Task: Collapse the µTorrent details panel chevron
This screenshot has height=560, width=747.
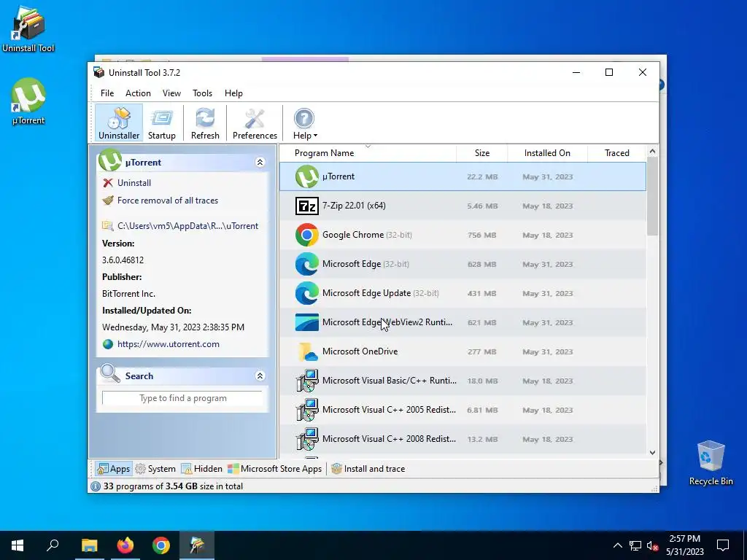Action: pyautogui.click(x=260, y=163)
